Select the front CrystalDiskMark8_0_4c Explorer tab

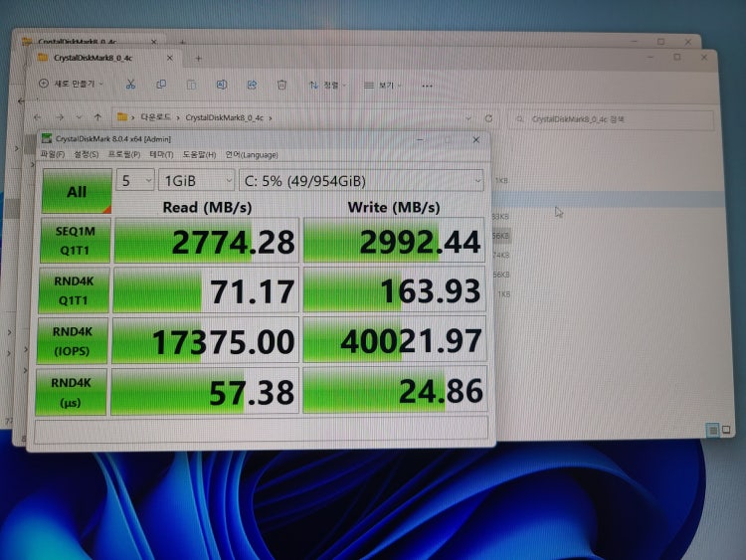pyautogui.click(x=105, y=58)
